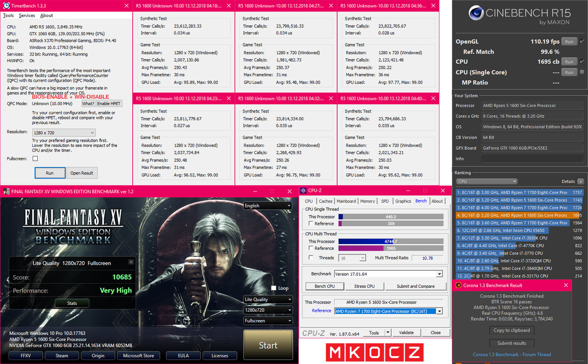Open the Corona 1.3 Benchmark Forum Thread link
The width and height of the screenshot is (588, 364).
coord(511,354)
